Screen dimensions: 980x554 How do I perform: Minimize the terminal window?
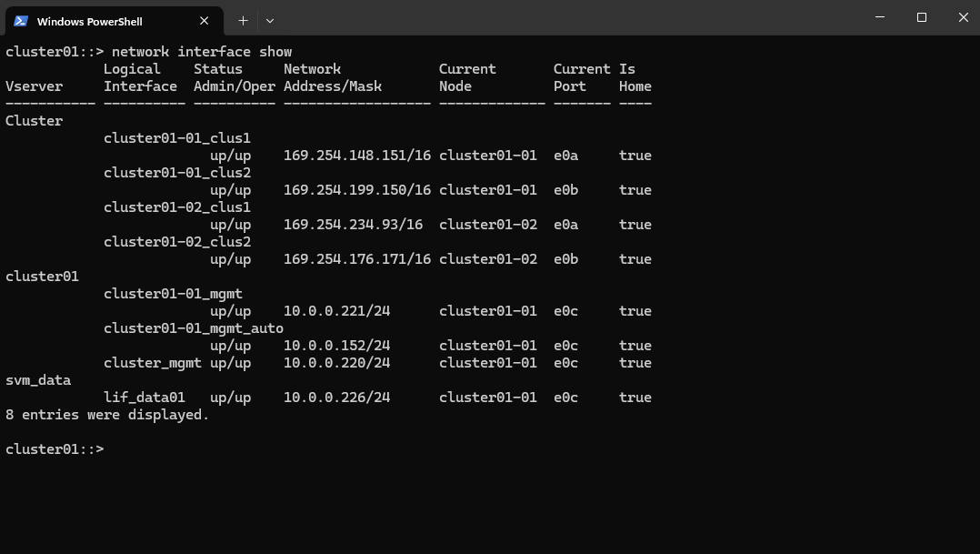tap(880, 17)
